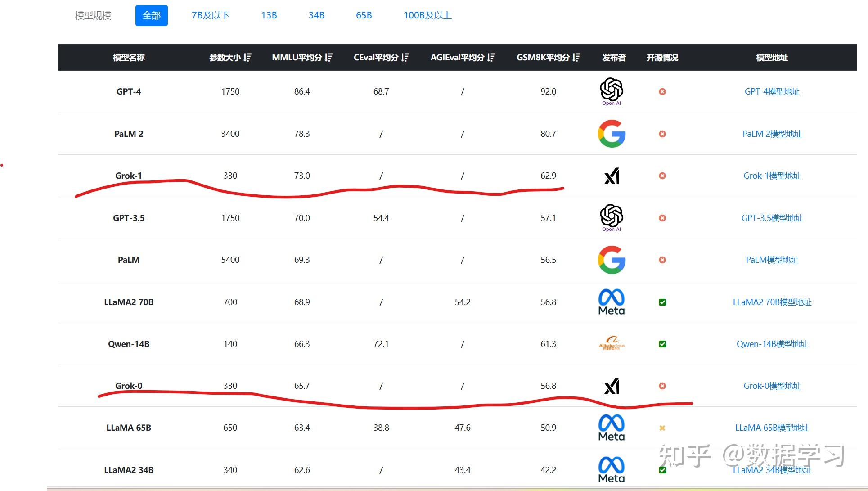This screenshot has height=491, width=868.
Task: Click the Google logo in PaLM 2 row
Action: point(612,134)
